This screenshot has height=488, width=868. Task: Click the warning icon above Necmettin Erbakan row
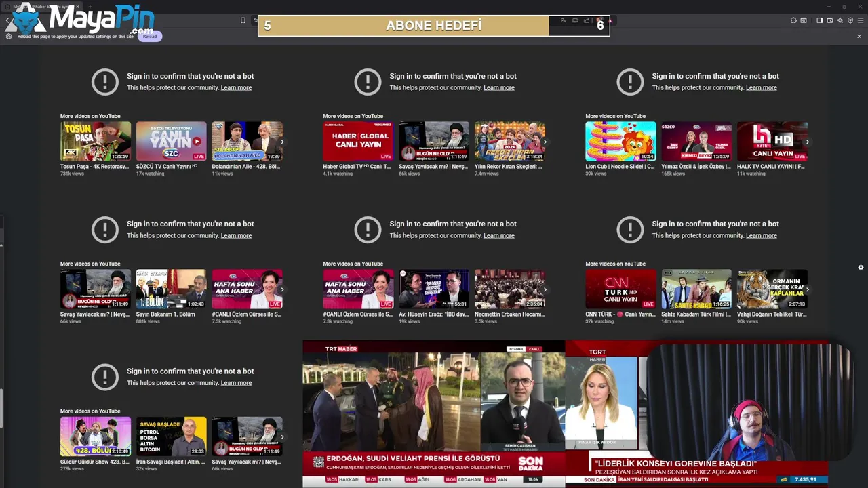coord(368,229)
